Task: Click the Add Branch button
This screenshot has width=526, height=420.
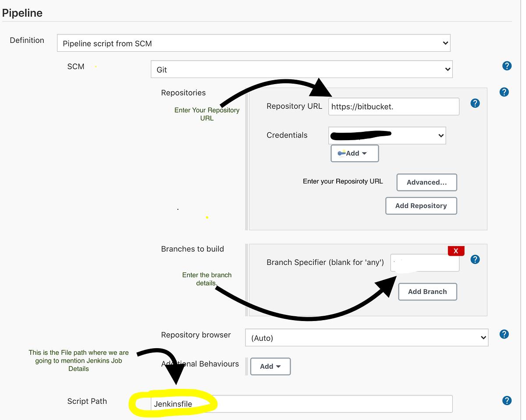Action: click(x=427, y=292)
